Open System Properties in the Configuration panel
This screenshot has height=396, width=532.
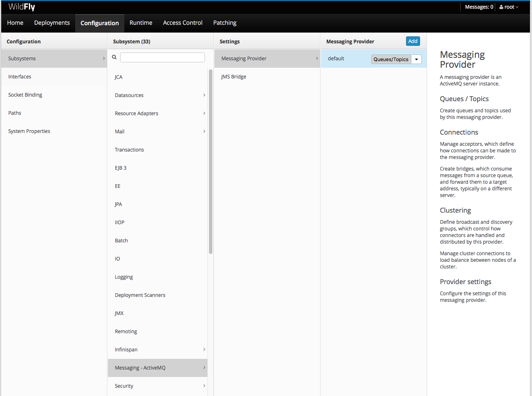pyautogui.click(x=29, y=131)
